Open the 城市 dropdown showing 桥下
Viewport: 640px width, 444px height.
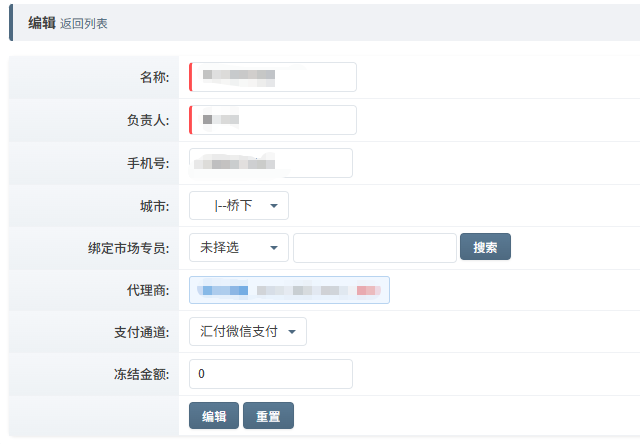238,206
